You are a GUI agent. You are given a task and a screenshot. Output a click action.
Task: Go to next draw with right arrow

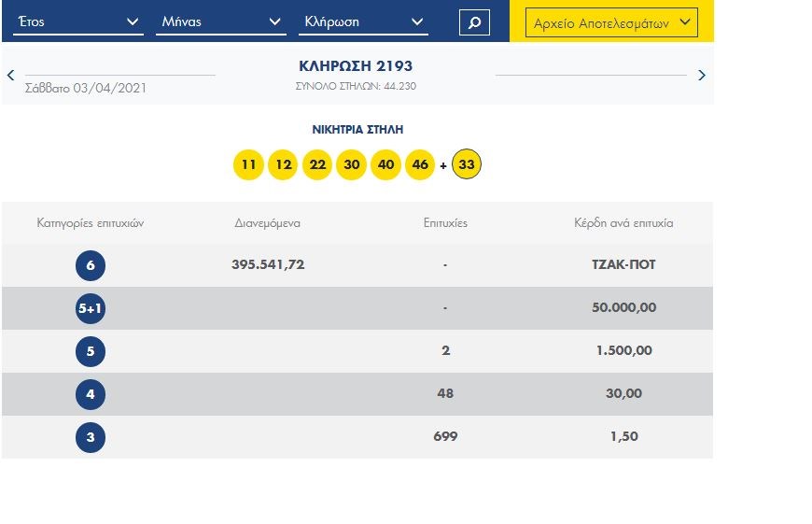[702, 75]
